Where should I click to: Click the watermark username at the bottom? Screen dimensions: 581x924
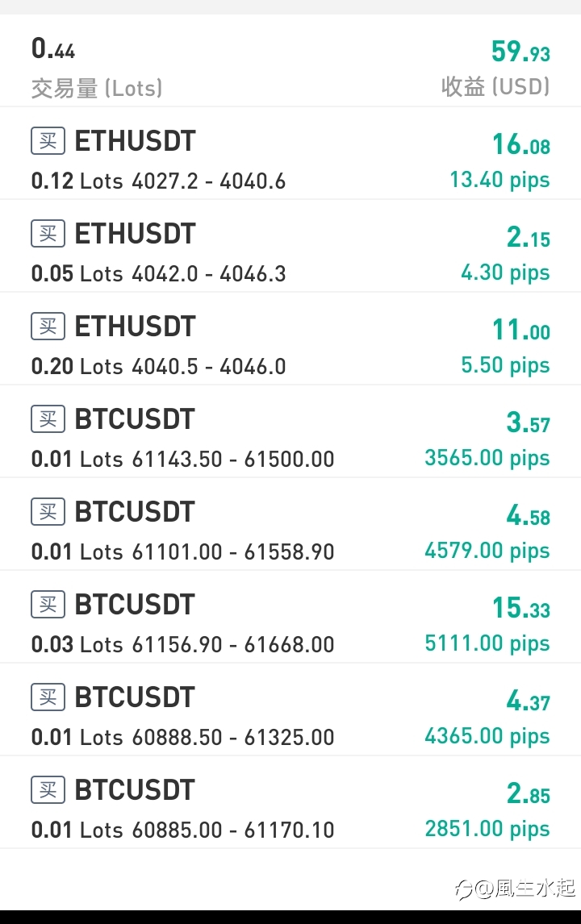pyautogui.click(x=515, y=888)
